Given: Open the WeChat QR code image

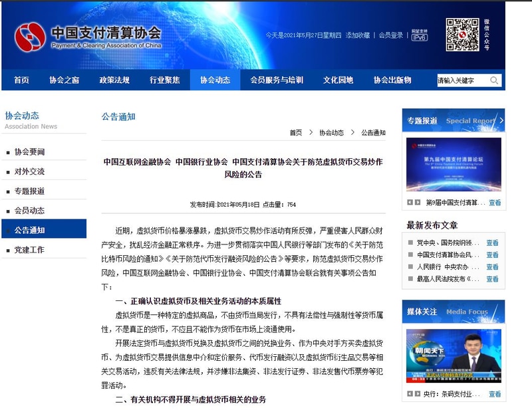Looking at the screenshot, I should click(x=462, y=35).
